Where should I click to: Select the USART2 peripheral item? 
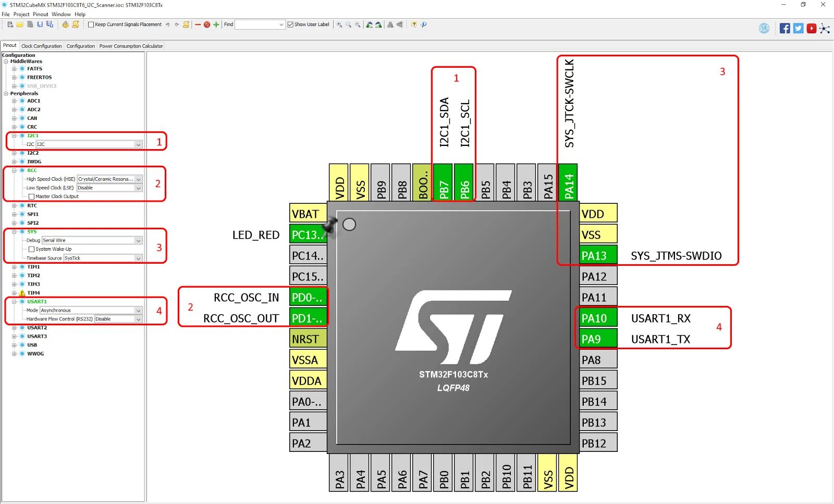(x=37, y=328)
